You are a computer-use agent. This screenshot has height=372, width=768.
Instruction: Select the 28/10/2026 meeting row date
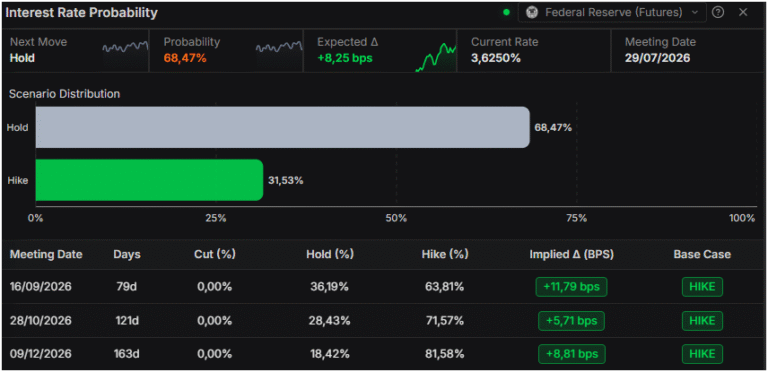pos(41,321)
